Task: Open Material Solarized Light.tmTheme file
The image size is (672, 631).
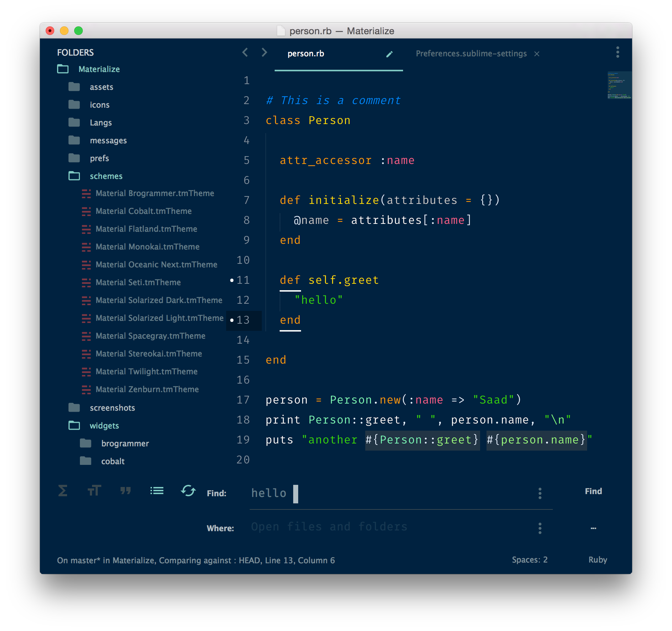Action: [x=160, y=318]
